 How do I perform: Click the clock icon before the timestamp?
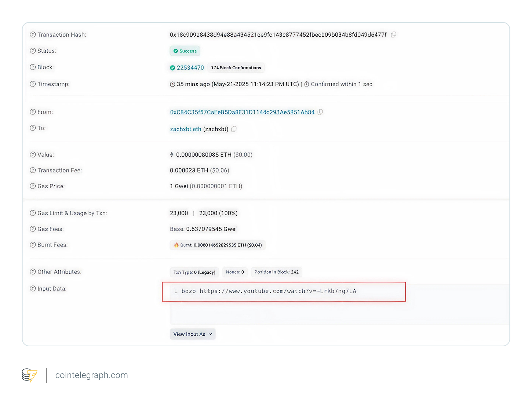pos(172,84)
